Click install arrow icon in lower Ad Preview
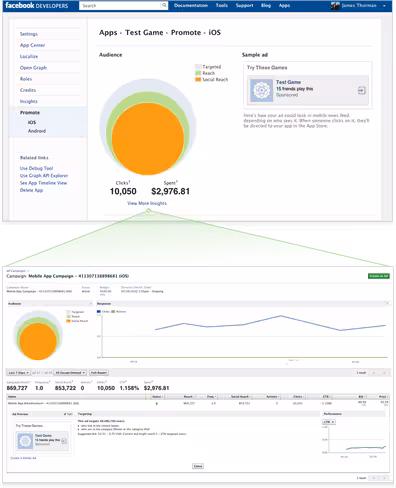Viewport: 396px width, 488px height. [64, 441]
